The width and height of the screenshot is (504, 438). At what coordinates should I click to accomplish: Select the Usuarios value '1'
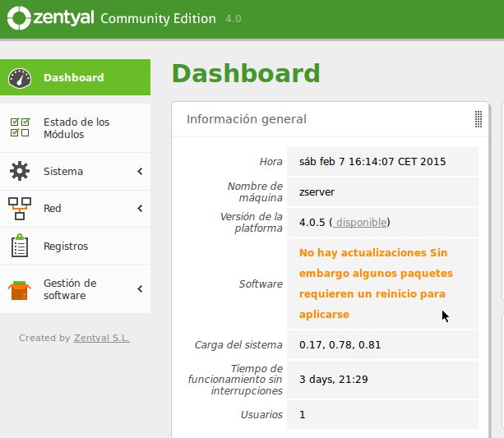point(302,415)
